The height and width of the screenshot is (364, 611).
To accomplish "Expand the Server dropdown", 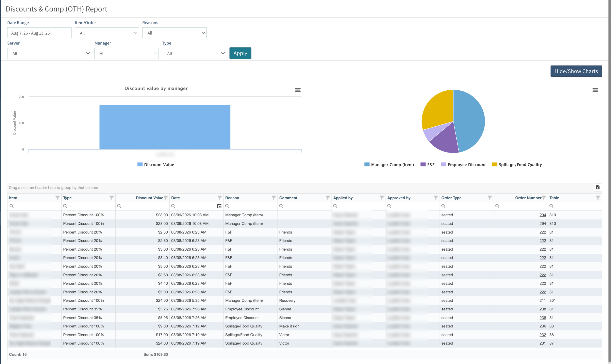I will pos(49,53).
